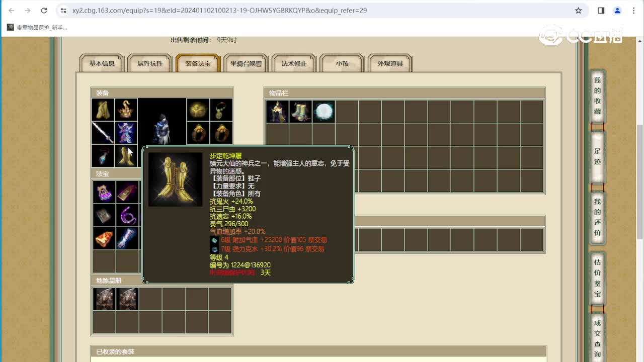Open the Chrome profile menu
The width and height of the screenshot is (644, 362).
[617, 10]
